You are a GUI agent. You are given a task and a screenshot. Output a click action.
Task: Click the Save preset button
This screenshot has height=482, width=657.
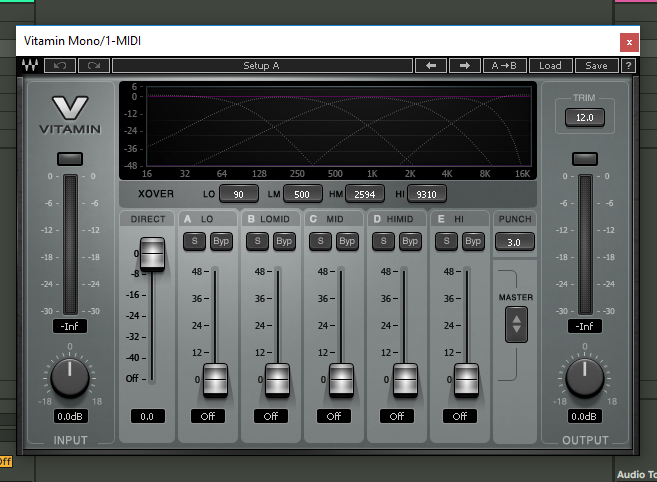click(596, 65)
